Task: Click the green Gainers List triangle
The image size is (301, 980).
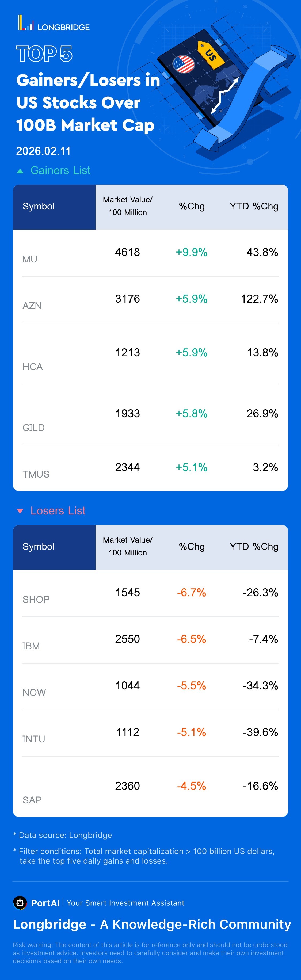Action: 20,171
